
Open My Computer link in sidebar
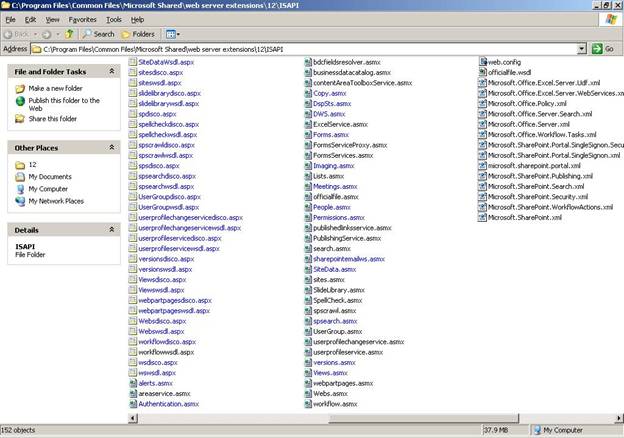(x=48, y=189)
